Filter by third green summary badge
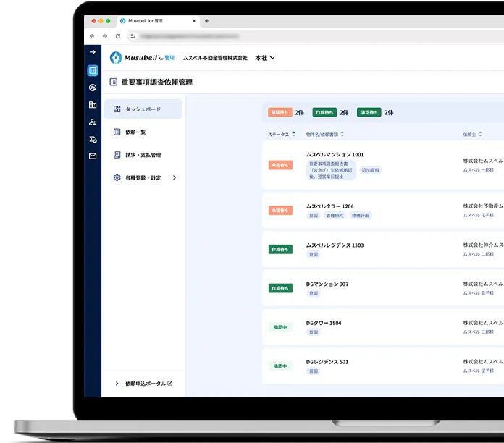This screenshot has width=504, height=443. (x=369, y=112)
